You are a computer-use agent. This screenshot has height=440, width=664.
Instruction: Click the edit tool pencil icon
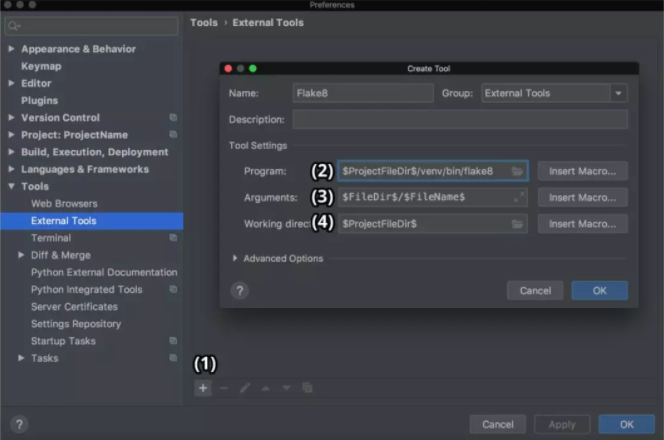pos(245,387)
